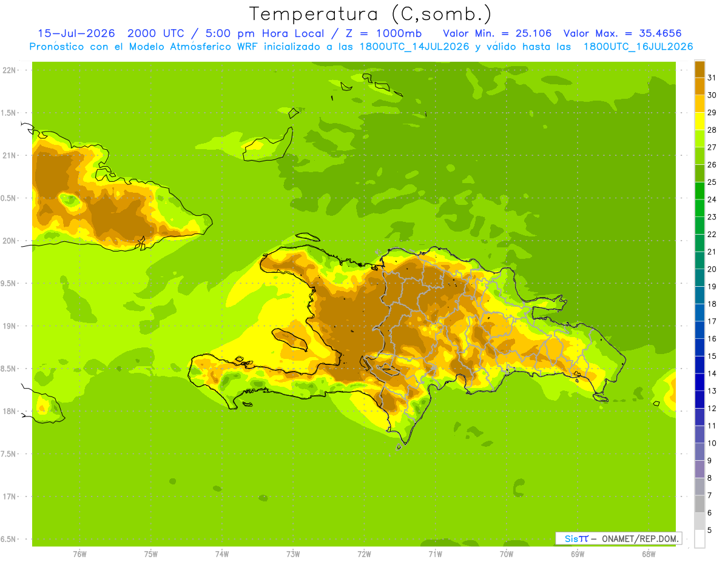Click the '28' colorbar label
The width and height of the screenshot is (728, 562).
712,130
